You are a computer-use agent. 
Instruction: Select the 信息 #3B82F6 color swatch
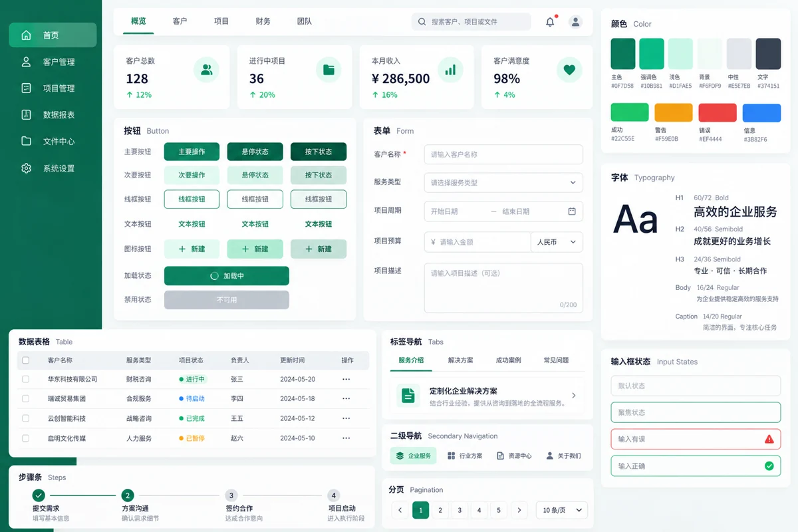(761, 112)
